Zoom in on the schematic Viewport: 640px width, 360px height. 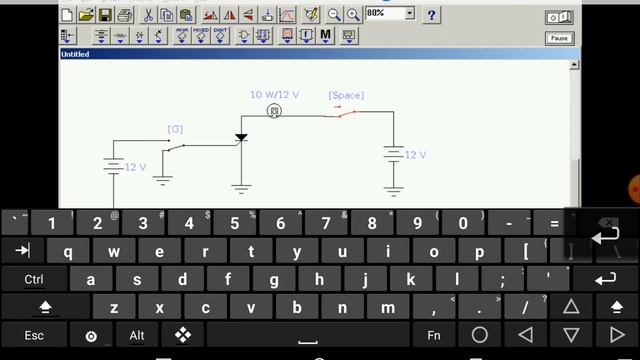[x=353, y=15]
